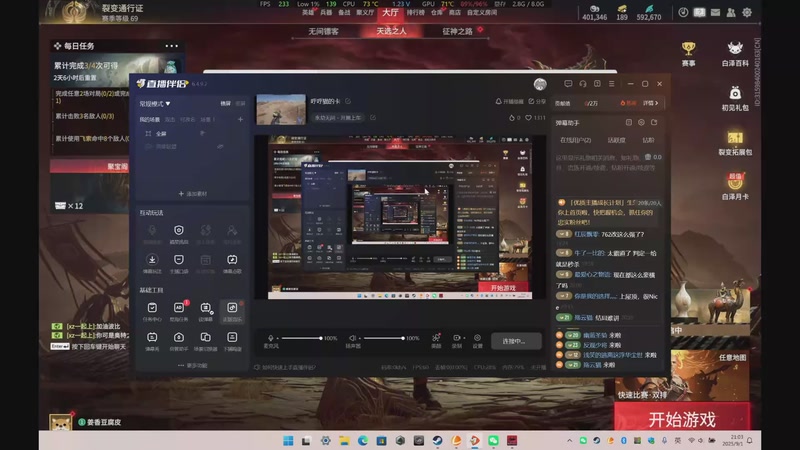The image size is (800, 450).
Task: Click the 录制 record icon
Action: point(456,340)
